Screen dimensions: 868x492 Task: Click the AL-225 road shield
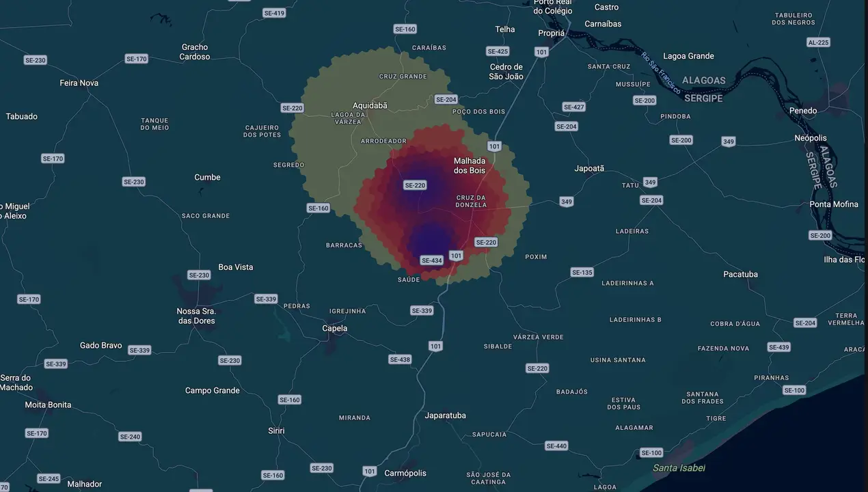tap(818, 42)
